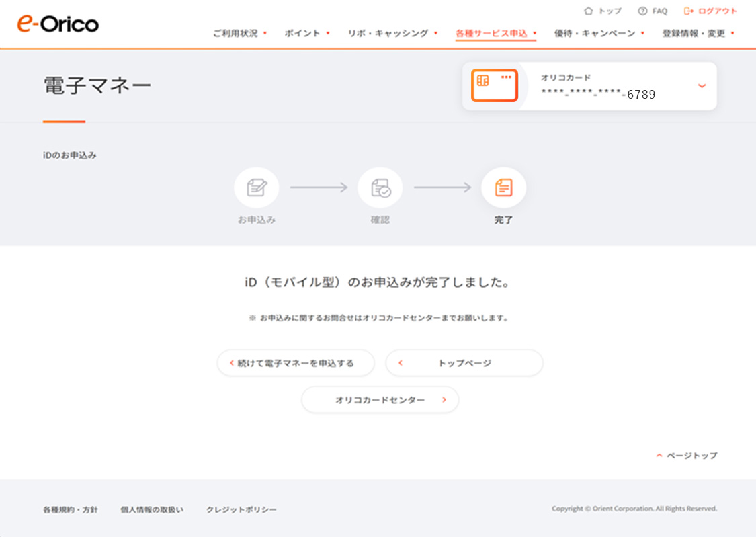Click the 完了 step label
The height and width of the screenshot is (537, 756).
503,220
